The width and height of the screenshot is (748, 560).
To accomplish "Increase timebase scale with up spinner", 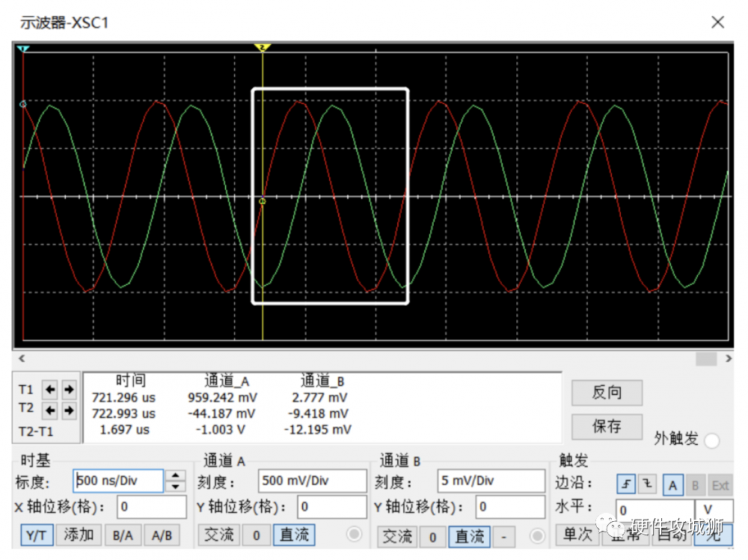I will pos(176,476).
